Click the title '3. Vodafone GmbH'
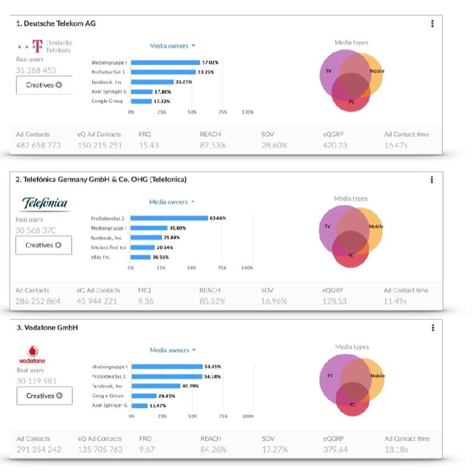The width and height of the screenshot is (476, 476). [47, 328]
